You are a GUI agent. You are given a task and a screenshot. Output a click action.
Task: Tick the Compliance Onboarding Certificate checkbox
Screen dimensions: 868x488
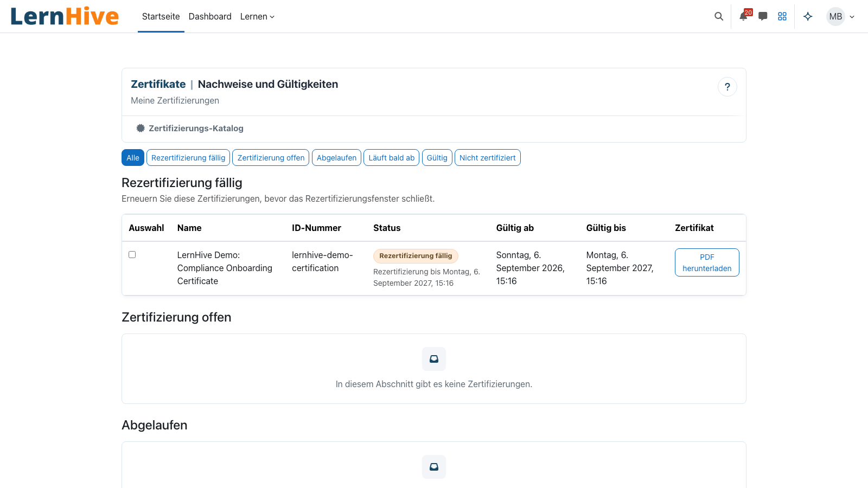coord(132,254)
